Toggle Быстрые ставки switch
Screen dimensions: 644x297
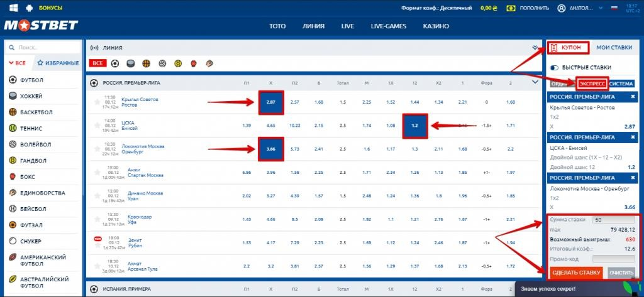(554, 68)
